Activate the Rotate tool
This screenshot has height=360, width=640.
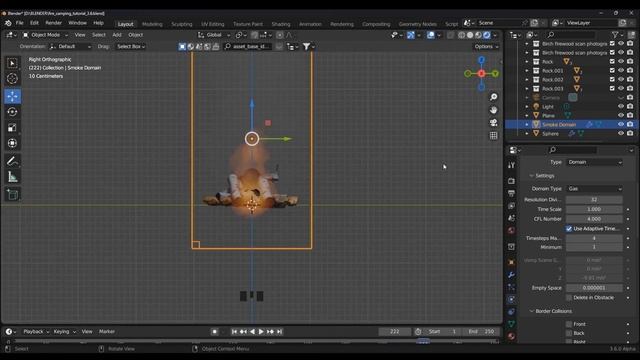[x=12, y=112]
